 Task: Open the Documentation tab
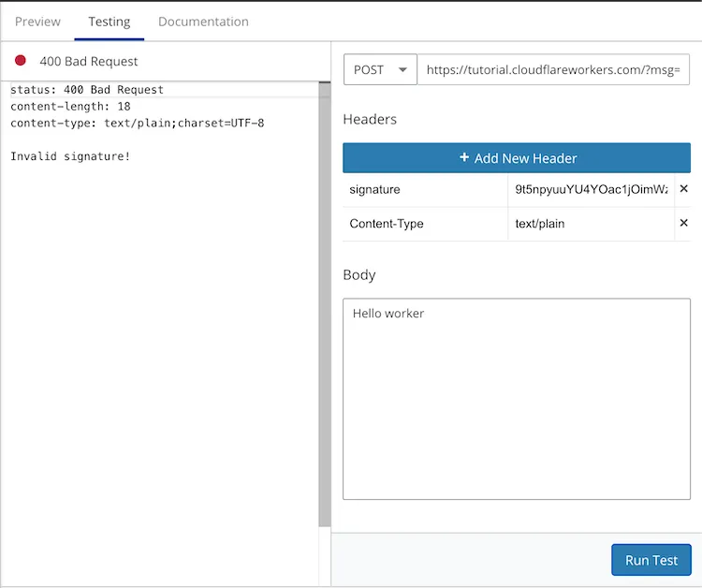[203, 22]
